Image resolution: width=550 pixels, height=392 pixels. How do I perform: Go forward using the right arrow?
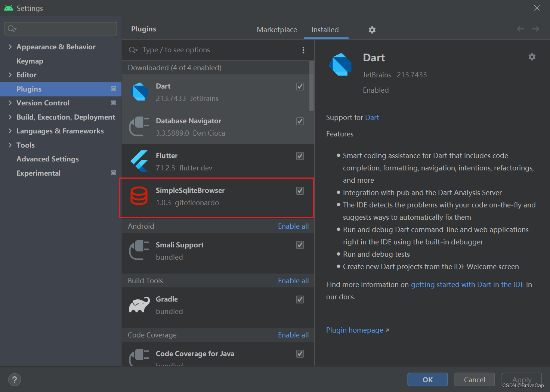(535, 29)
